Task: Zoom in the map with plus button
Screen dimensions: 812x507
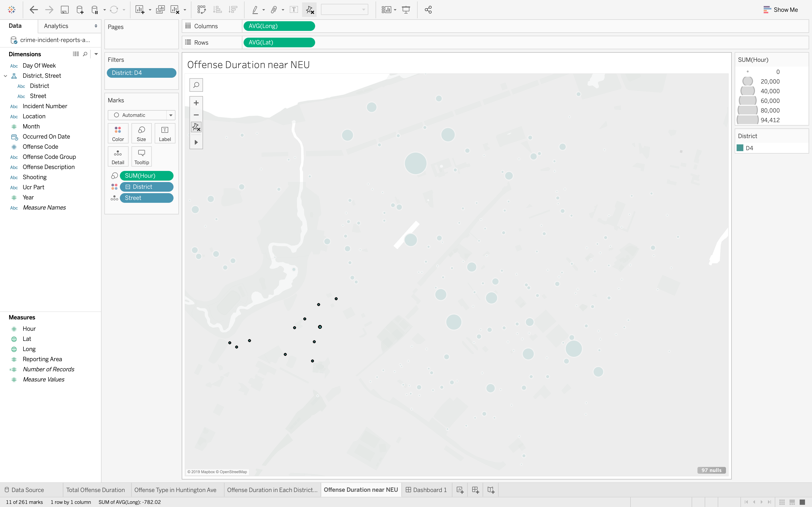Action: click(196, 103)
